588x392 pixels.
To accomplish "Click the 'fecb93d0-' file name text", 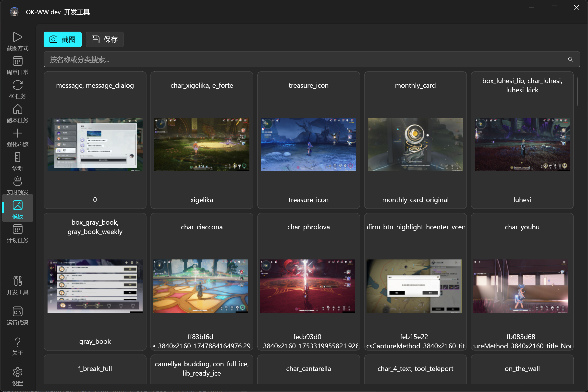I will [308, 337].
